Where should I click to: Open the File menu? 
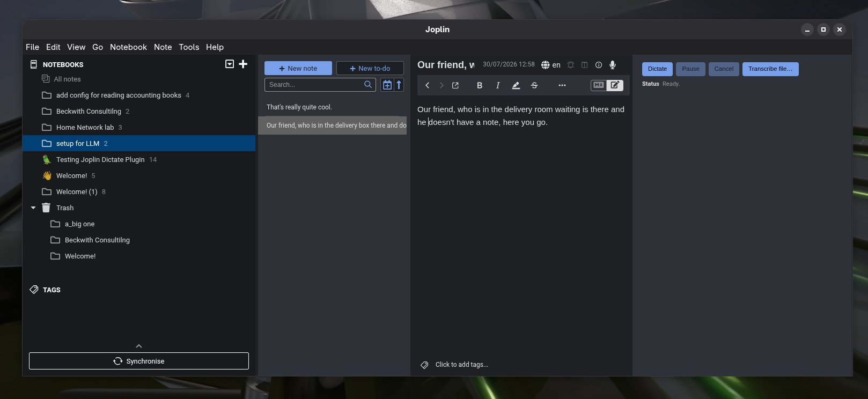pos(33,47)
